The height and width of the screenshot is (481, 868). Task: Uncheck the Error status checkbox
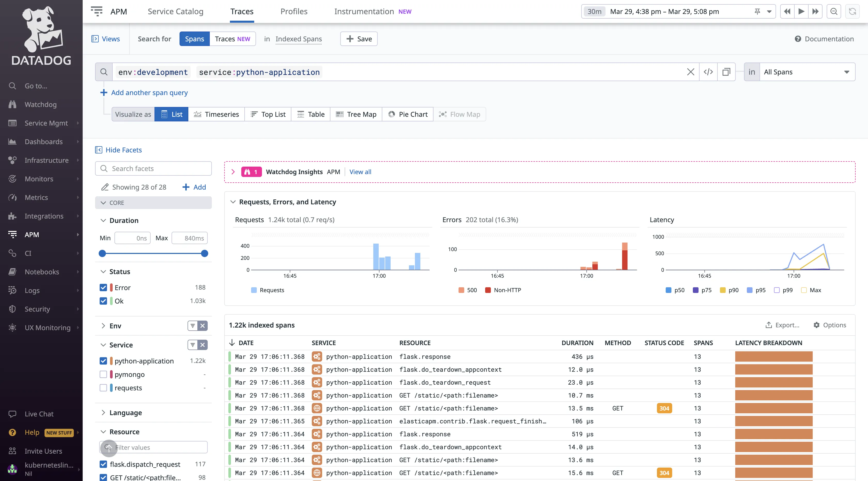pos(103,287)
